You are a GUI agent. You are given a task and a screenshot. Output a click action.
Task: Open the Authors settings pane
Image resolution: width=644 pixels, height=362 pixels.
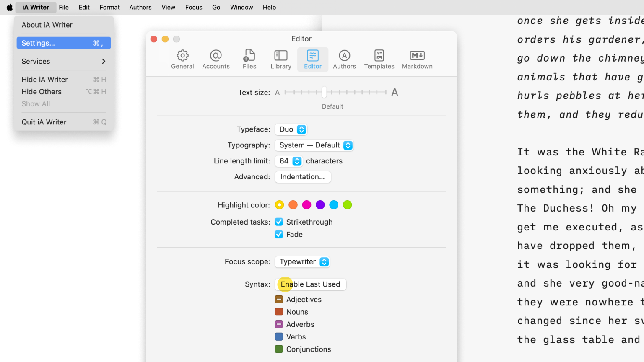(344, 59)
